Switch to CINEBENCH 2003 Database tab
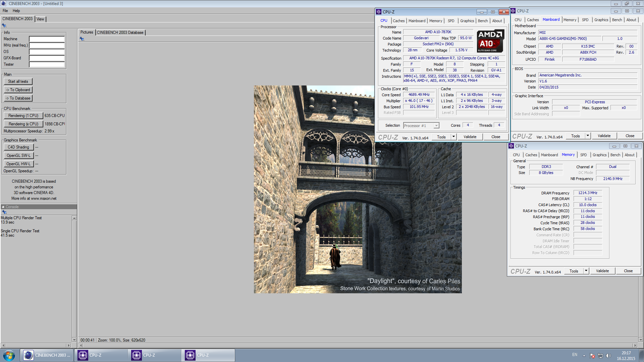This screenshot has width=644, height=362. pos(120,33)
